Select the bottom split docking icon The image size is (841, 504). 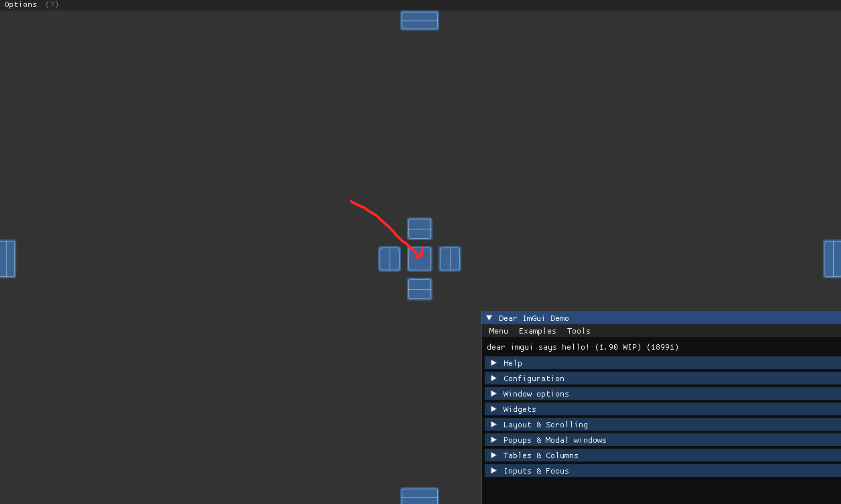click(419, 289)
